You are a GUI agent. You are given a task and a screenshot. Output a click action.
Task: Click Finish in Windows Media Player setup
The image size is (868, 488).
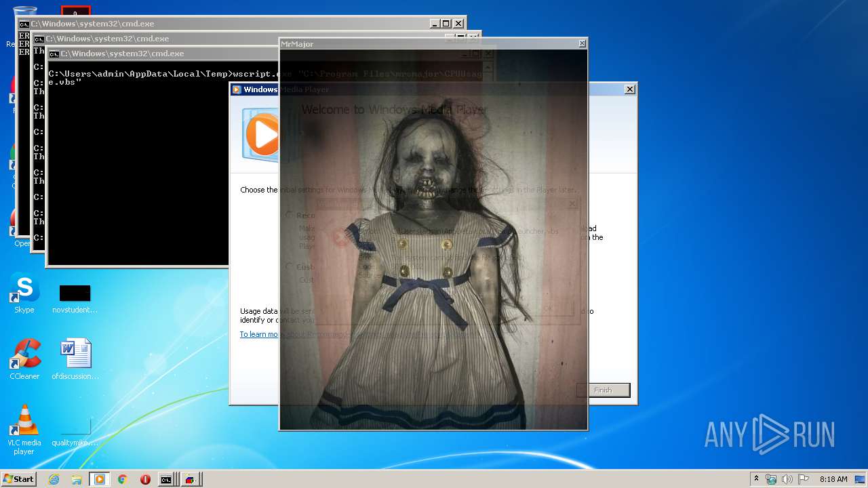click(603, 390)
